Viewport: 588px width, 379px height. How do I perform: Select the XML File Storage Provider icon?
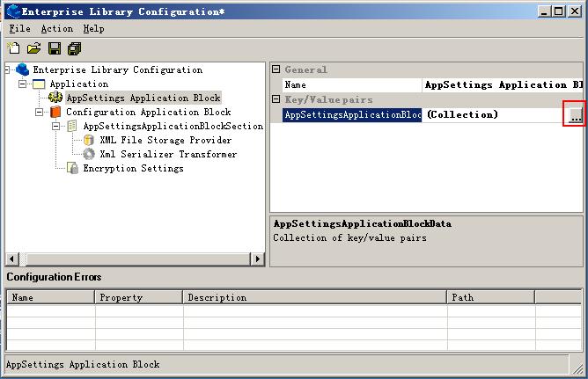pyautogui.click(x=88, y=141)
